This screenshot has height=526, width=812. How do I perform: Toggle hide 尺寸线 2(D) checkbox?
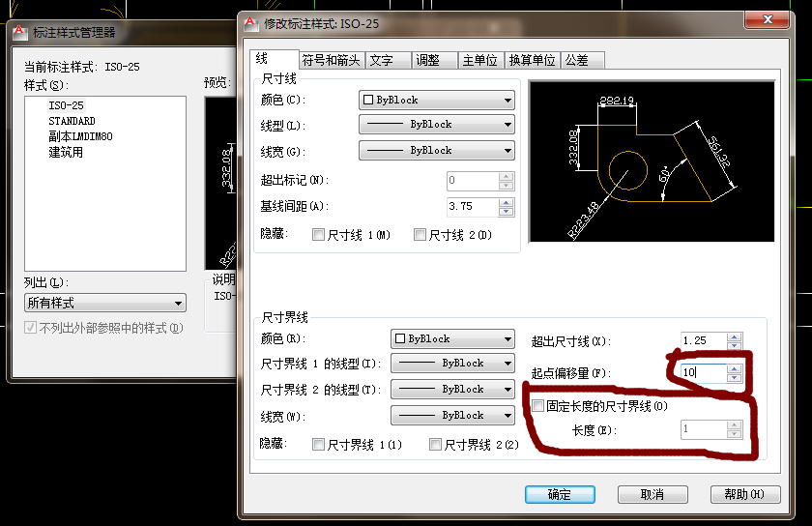420,235
